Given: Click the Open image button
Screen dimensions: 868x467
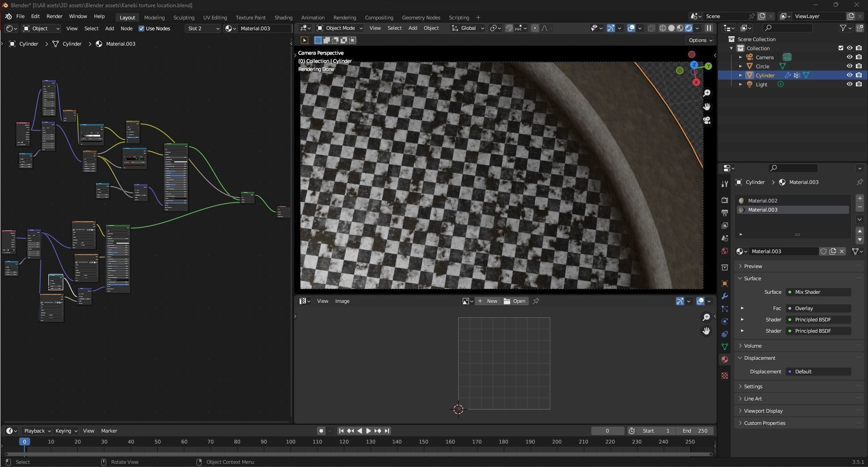Looking at the screenshot, I should click(x=515, y=301).
